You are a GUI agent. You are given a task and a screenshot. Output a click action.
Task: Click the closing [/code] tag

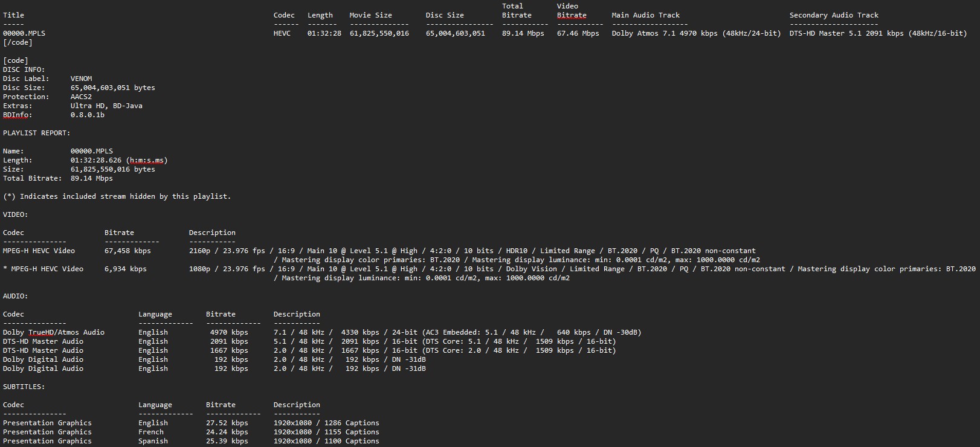pyautogui.click(x=18, y=42)
